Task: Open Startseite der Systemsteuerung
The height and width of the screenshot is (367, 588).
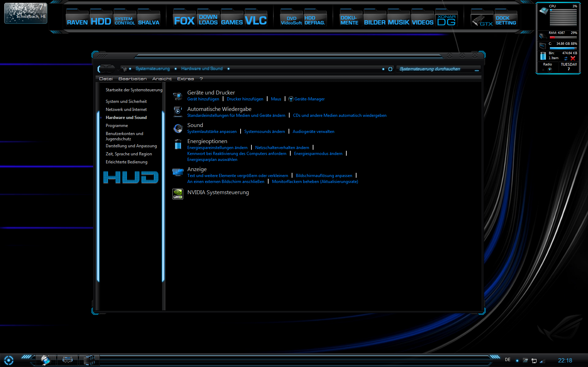Action: tap(134, 90)
